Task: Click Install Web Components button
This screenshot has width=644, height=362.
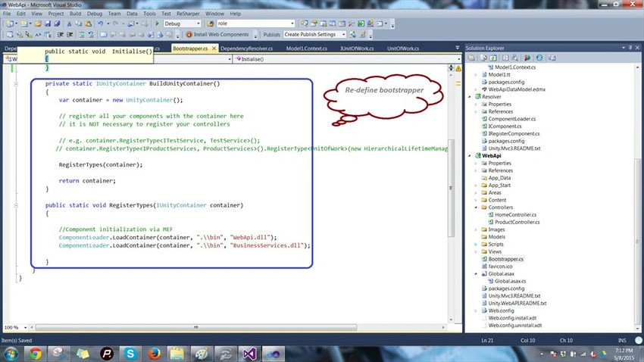Action: pyautogui.click(x=217, y=35)
